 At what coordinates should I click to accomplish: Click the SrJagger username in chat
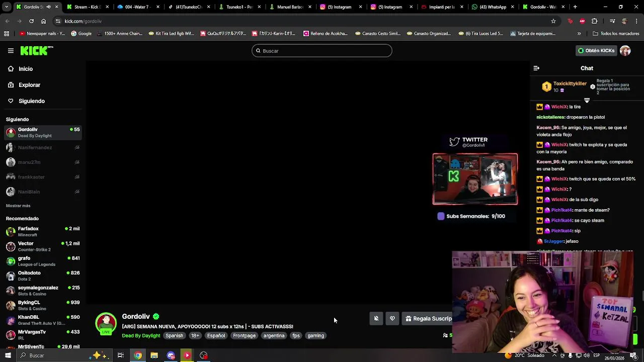coord(554,241)
